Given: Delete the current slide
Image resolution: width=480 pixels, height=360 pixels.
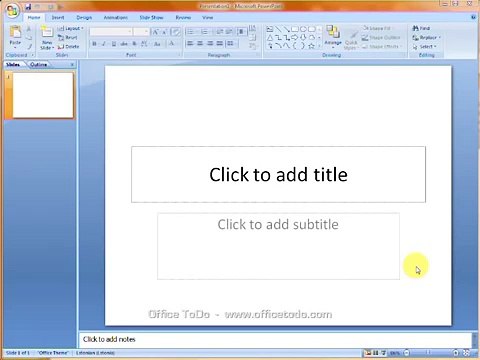Looking at the screenshot, I should coord(68,47).
